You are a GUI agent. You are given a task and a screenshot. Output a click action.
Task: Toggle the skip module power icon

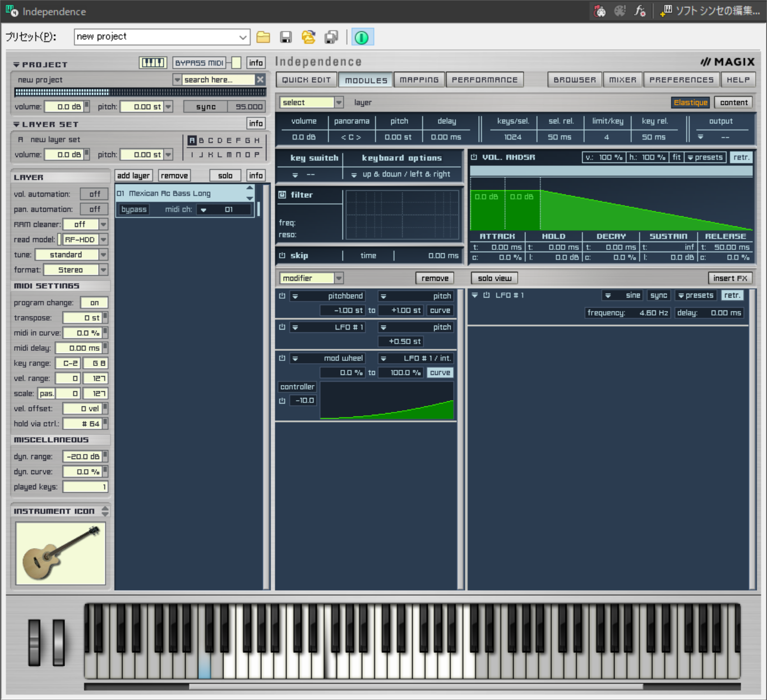pos(282,256)
